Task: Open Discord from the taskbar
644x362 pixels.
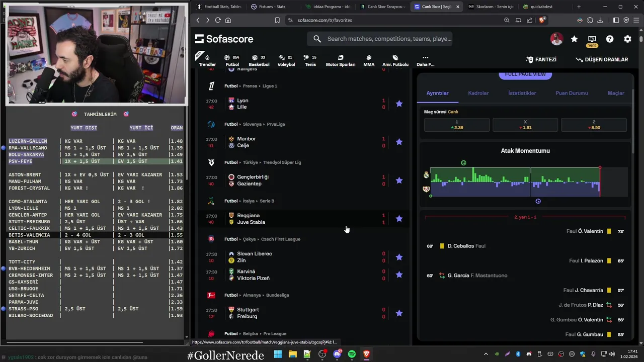Action: coord(337,354)
